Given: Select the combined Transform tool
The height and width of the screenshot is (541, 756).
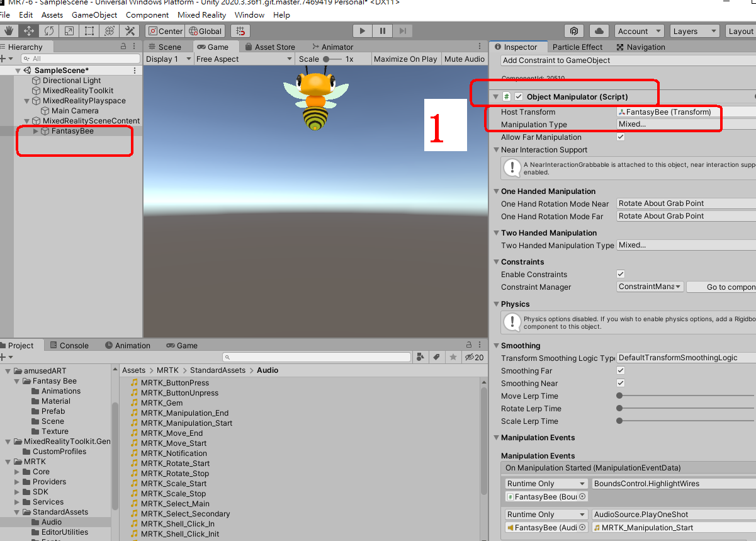Looking at the screenshot, I should tap(110, 31).
